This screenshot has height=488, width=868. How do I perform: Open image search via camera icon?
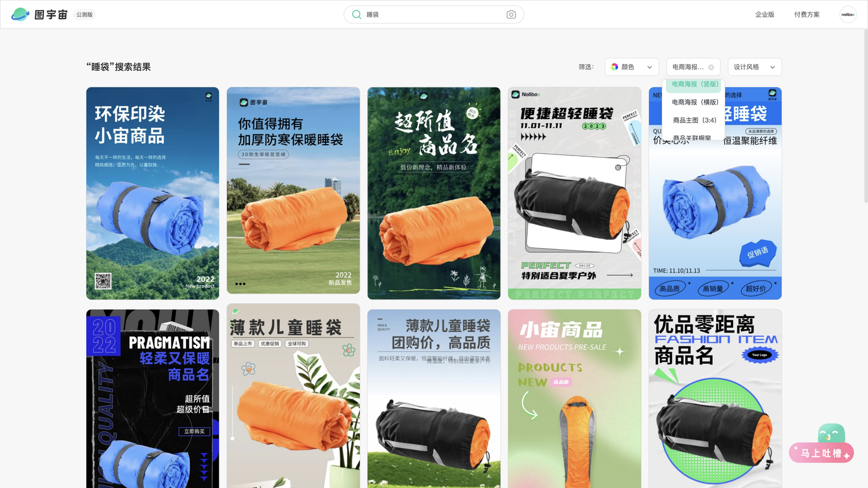pyautogui.click(x=511, y=14)
